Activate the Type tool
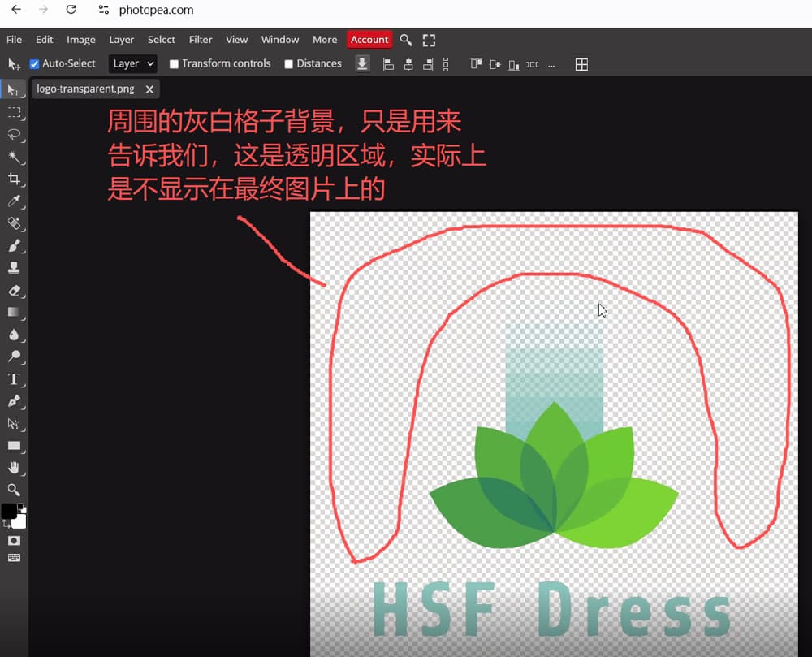 click(x=14, y=379)
